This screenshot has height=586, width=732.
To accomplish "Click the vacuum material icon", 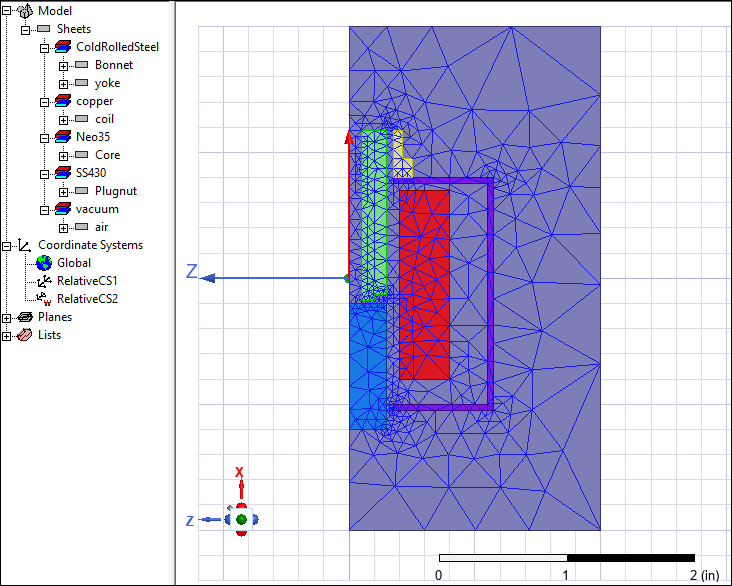I will [63, 209].
